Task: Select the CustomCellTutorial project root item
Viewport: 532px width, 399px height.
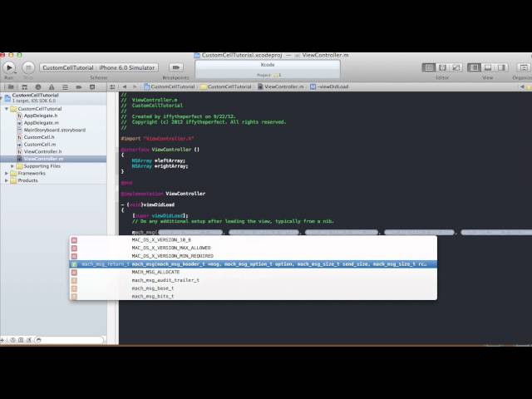Action: pyautogui.click(x=54, y=98)
